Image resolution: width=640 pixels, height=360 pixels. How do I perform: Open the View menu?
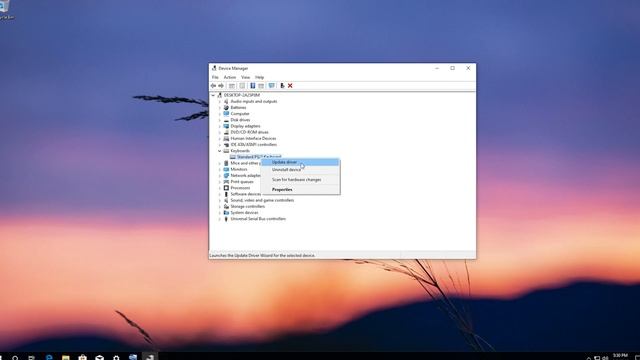click(245, 77)
